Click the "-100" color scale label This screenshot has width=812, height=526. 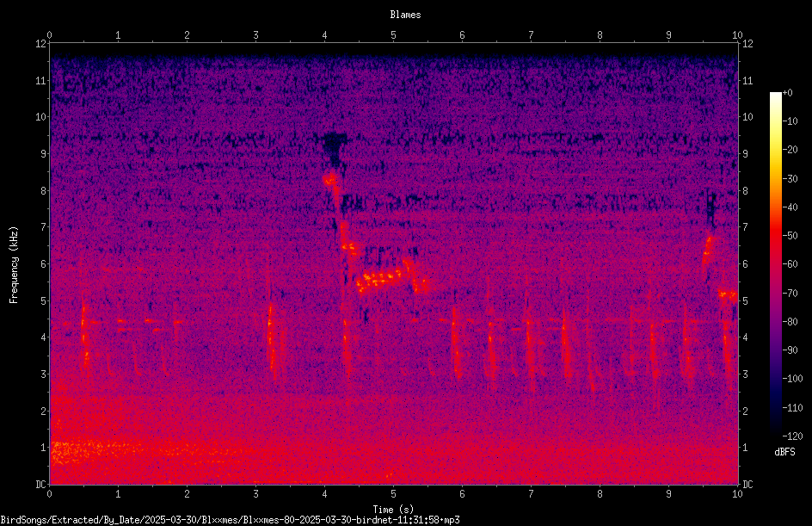(x=792, y=379)
